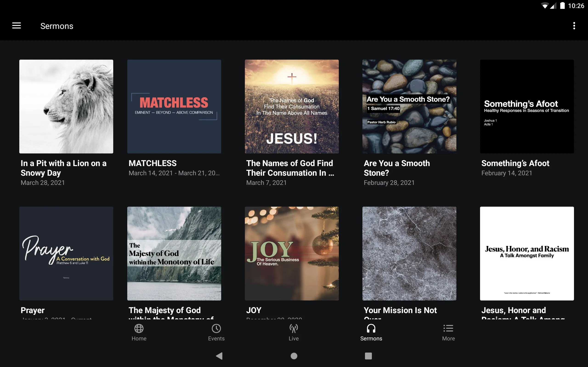Open 'Jesus, Honor and Racism' sermon
The width and height of the screenshot is (588, 367).
[526, 253]
